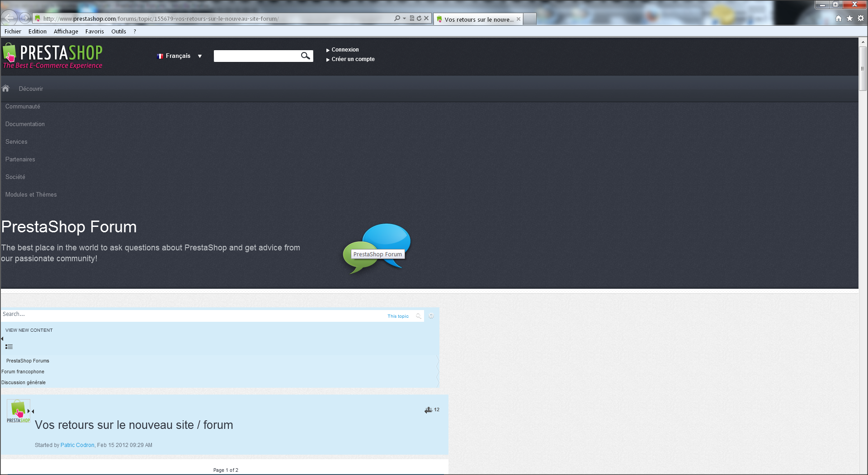Click the forum list navigation icon
The height and width of the screenshot is (475, 868).
pos(9,347)
